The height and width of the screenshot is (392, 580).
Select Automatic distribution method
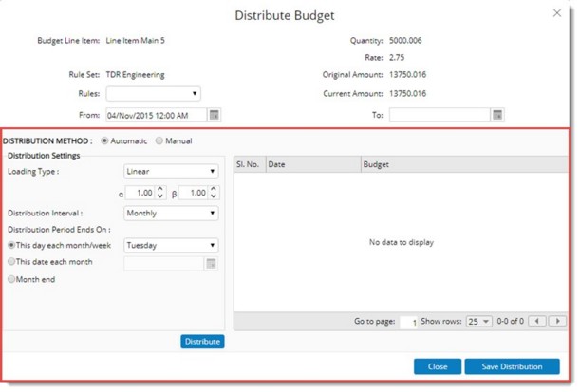[104, 141]
